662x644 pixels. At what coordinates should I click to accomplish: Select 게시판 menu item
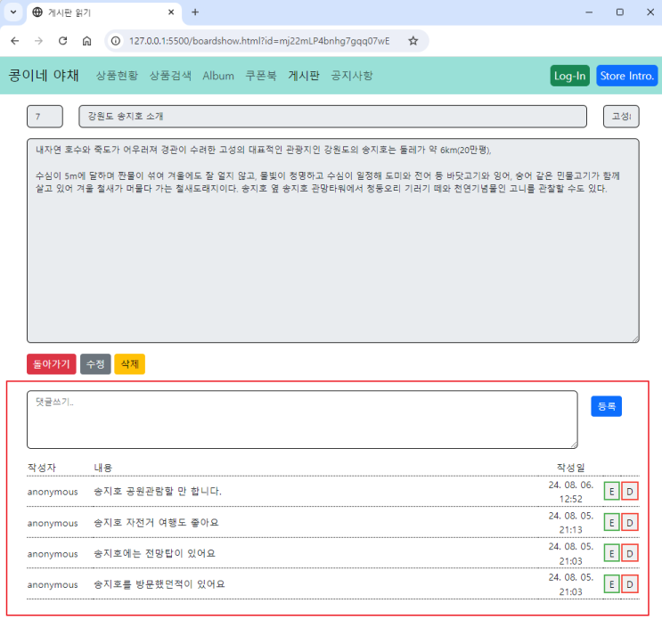pyautogui.click(x=304, y=76)
